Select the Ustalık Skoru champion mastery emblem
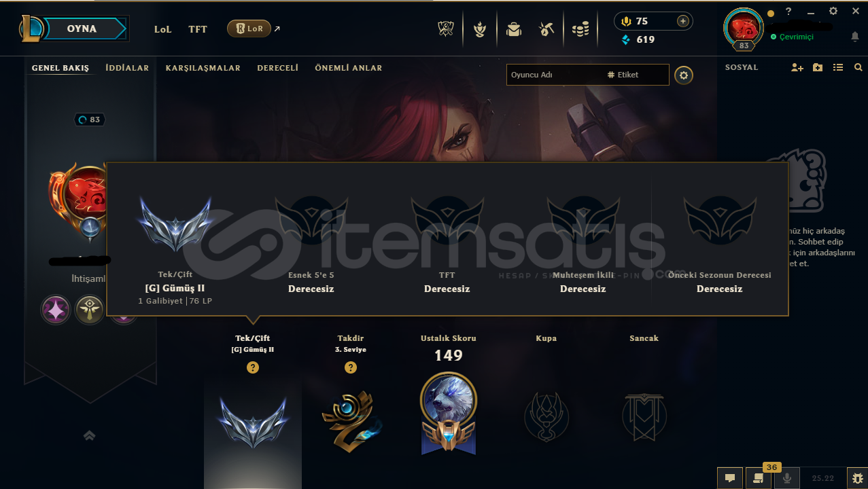The height and width of the screenshot is (489, 868). pyautogui.click(x=449, y=413)
